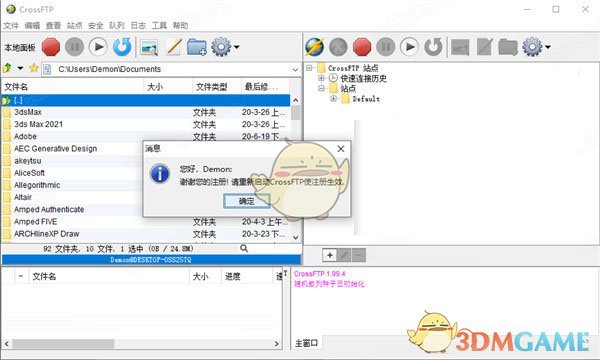Image resolution: width=600 pixels, height=360 pixels.
Task: Click the info icon in the message dialog
Action: coord(160,174)
